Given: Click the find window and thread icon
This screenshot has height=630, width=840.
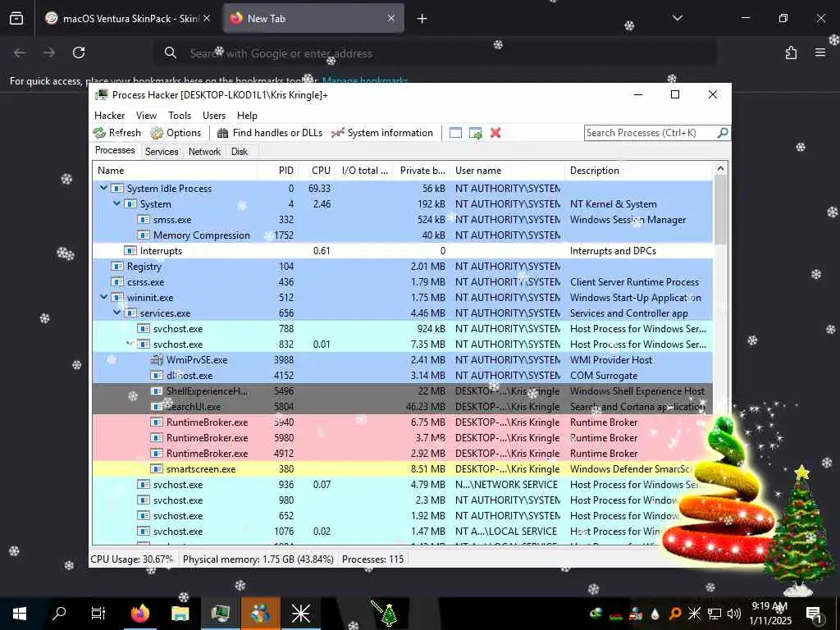Looking at the screenshot, I should (x=475, y=133).
